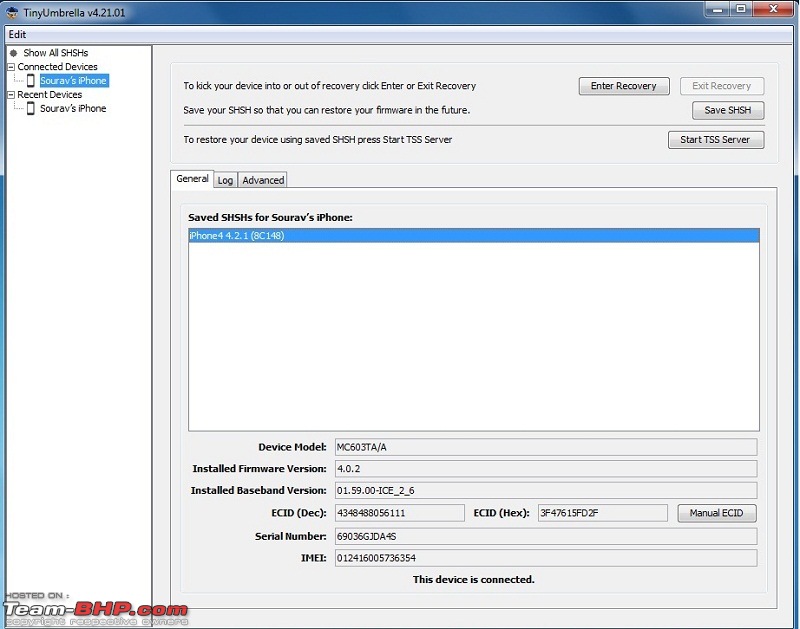The height and width of the screenshot is (629, 800).
Task: Collapse the Recent Devices tree node
Action: coord(11,95)
